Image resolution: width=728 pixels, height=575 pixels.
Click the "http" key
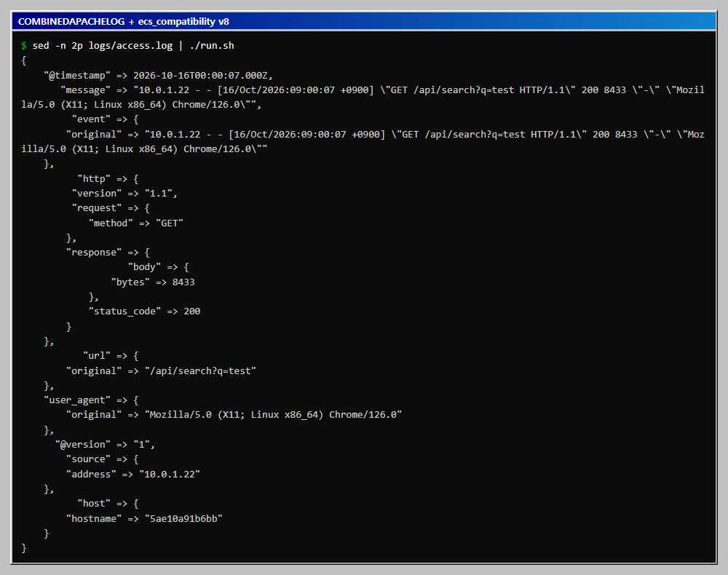tap(94, 178)
